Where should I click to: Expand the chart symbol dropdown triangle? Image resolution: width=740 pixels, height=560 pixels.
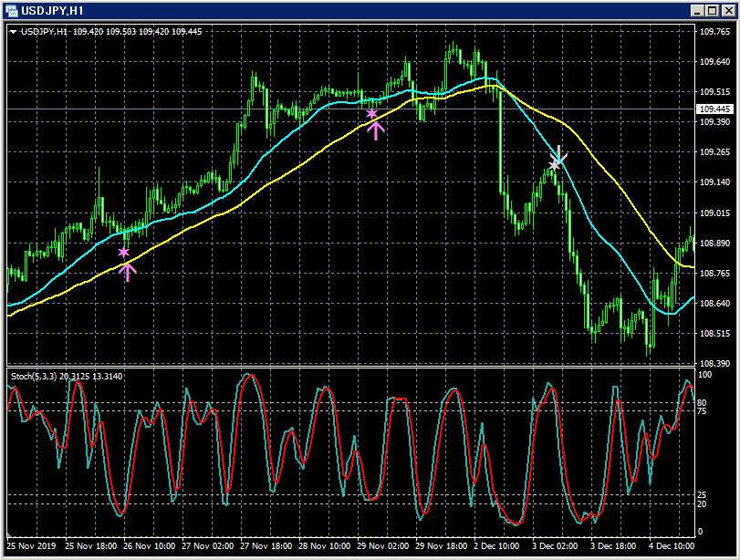point(13,32)
